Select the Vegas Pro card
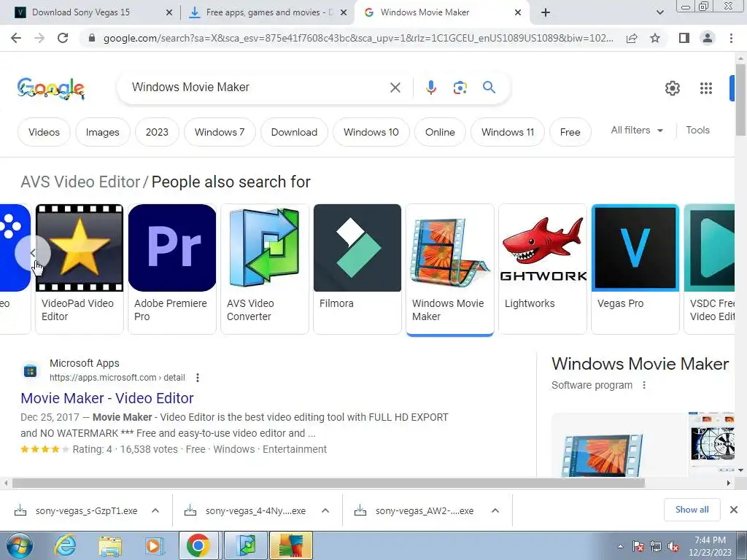Viewport: 747px width, 560px height. pos(635,269)
